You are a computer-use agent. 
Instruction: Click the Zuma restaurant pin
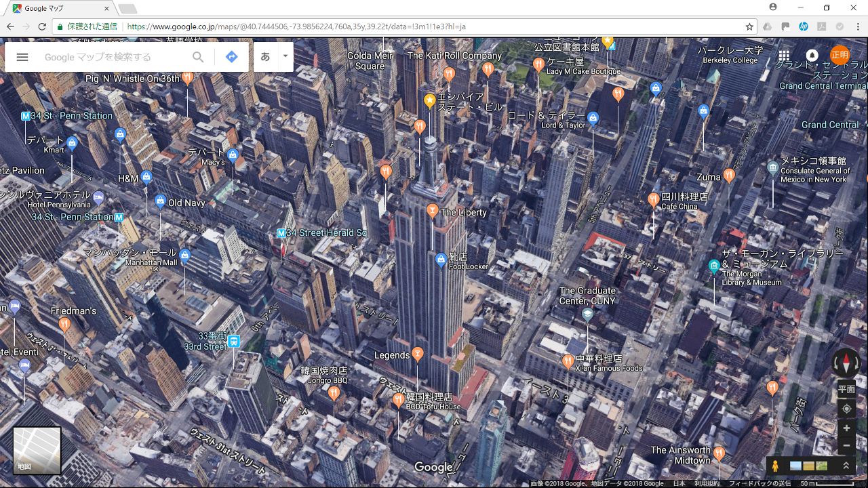729,176
